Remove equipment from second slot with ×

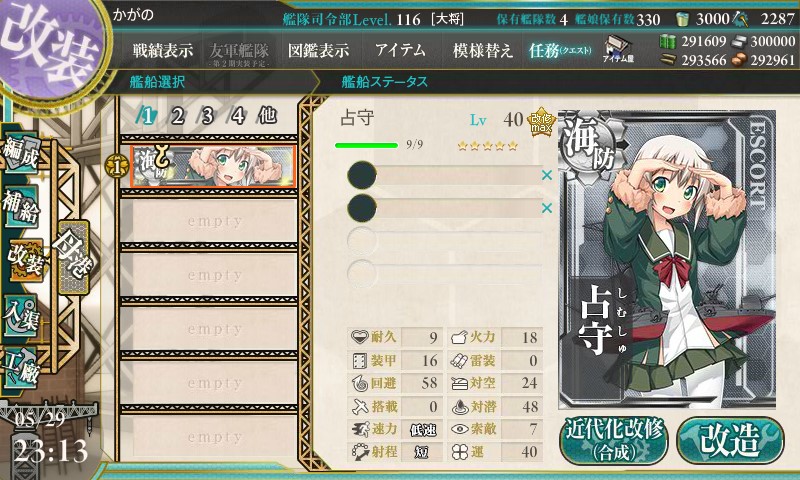[547, 208]
